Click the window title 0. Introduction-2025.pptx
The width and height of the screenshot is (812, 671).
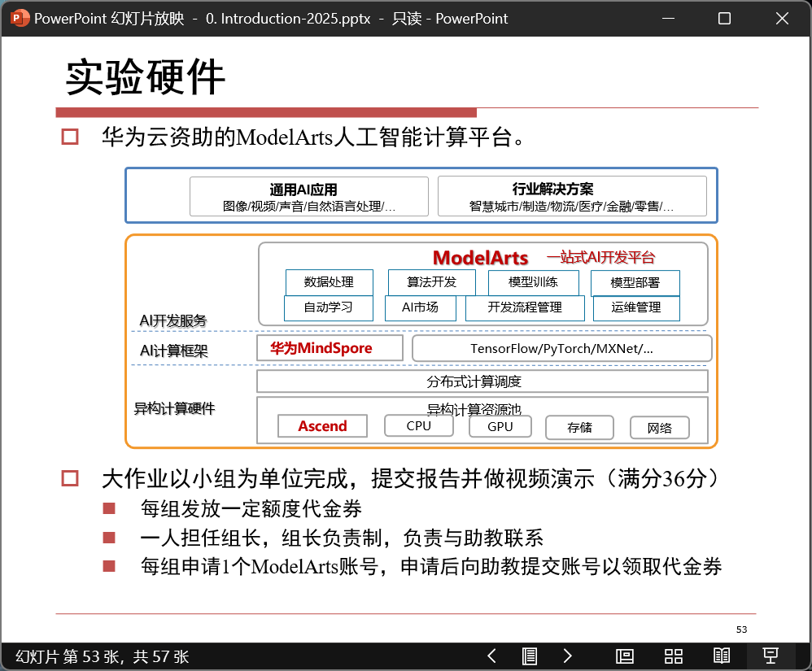tap(288, 19)
